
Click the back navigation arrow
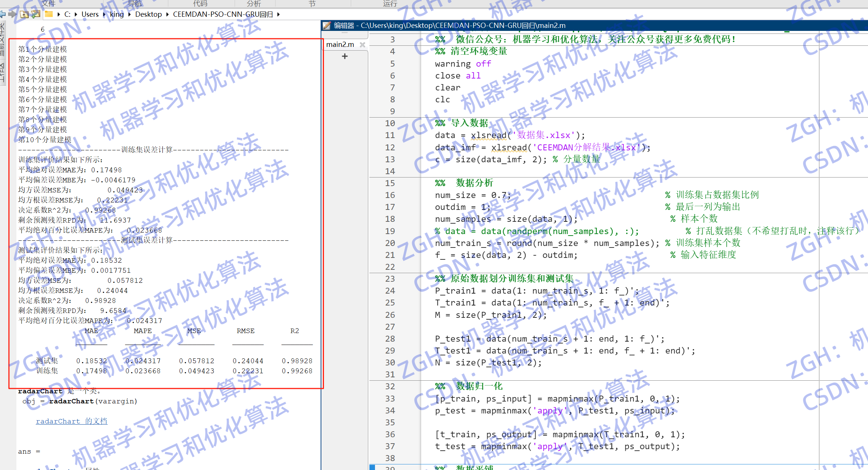tap(3, 14)
